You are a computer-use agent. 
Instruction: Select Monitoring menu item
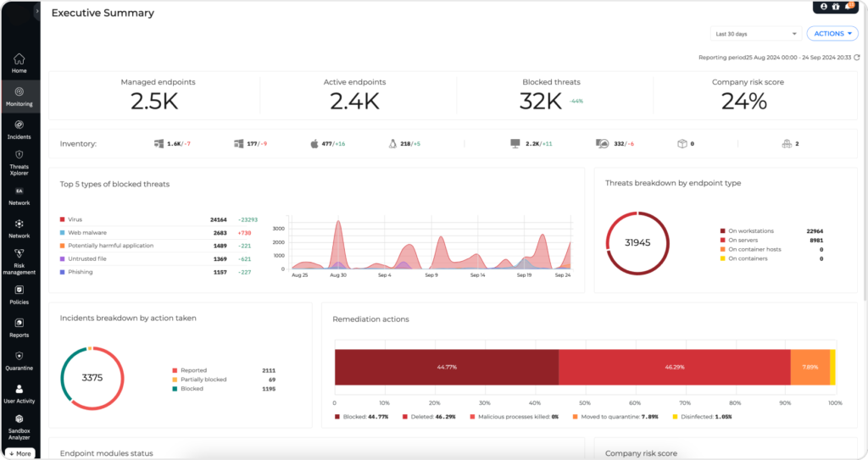pos(19,97)
